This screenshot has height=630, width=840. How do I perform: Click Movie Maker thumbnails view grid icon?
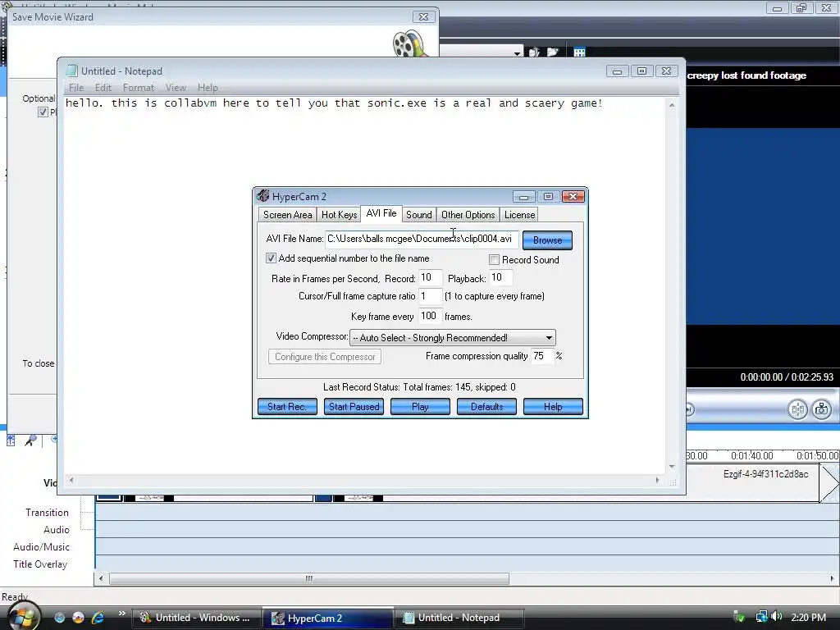579,52
